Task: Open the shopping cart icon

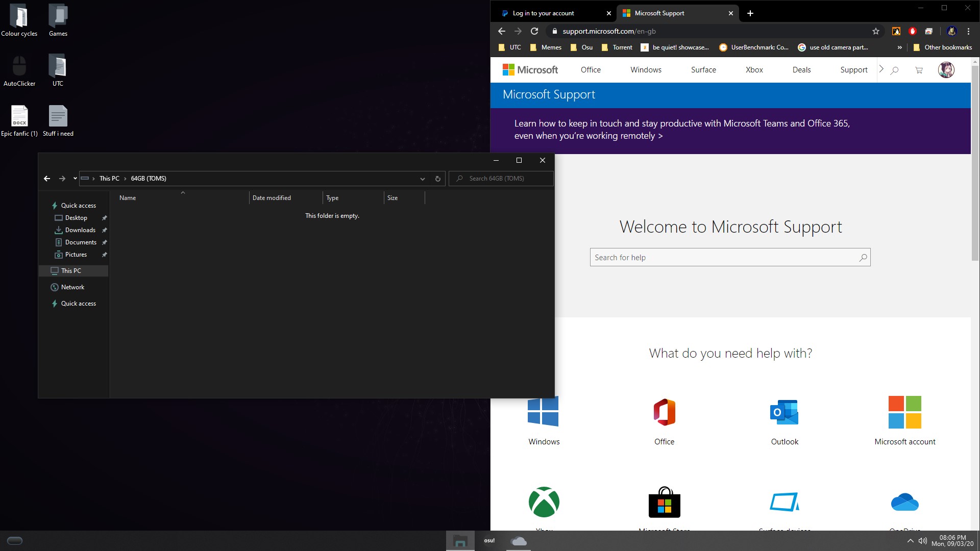Action: click(919, 70)
